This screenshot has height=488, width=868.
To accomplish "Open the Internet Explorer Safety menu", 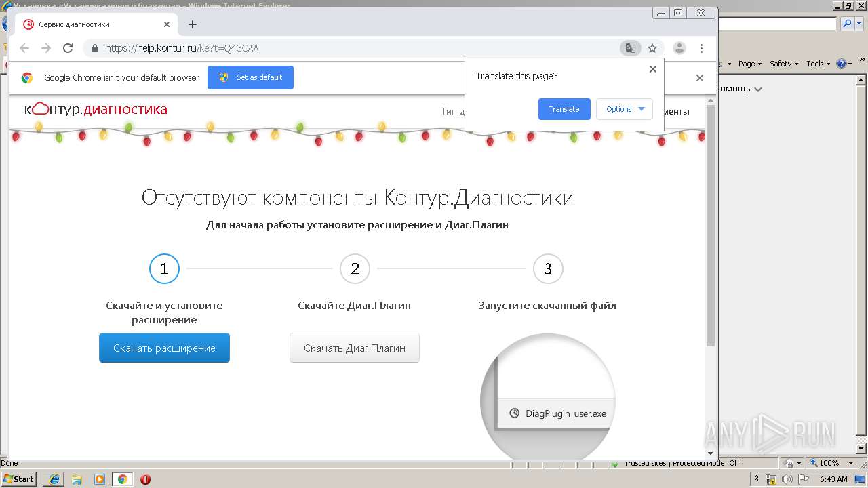I will click(x=784, y=64).
